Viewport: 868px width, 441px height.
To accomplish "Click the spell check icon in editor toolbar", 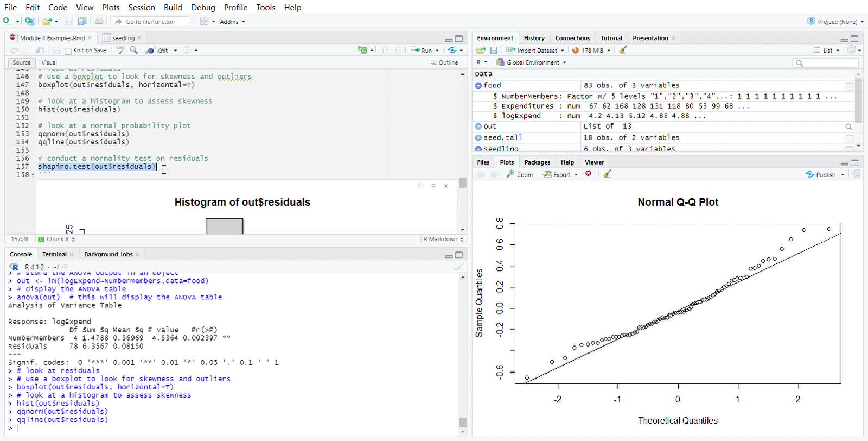I will [x=120, y=50].
